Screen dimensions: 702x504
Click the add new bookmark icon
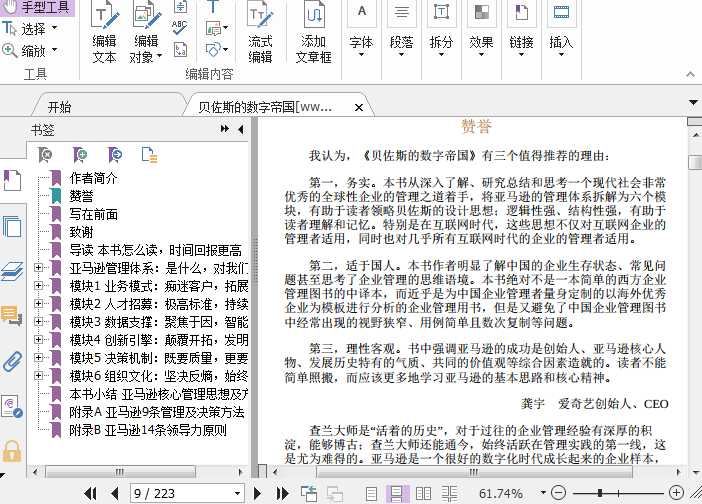[x=80, y=154]
